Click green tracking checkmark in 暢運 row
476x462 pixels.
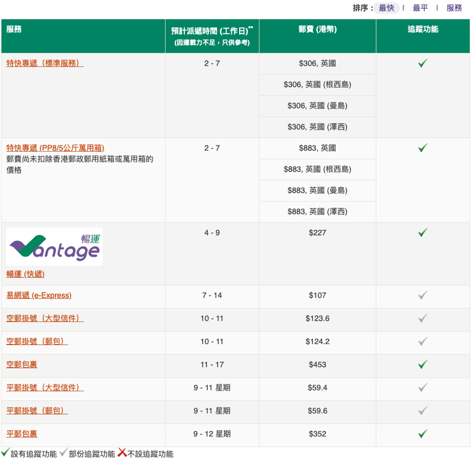click(422, 233)
